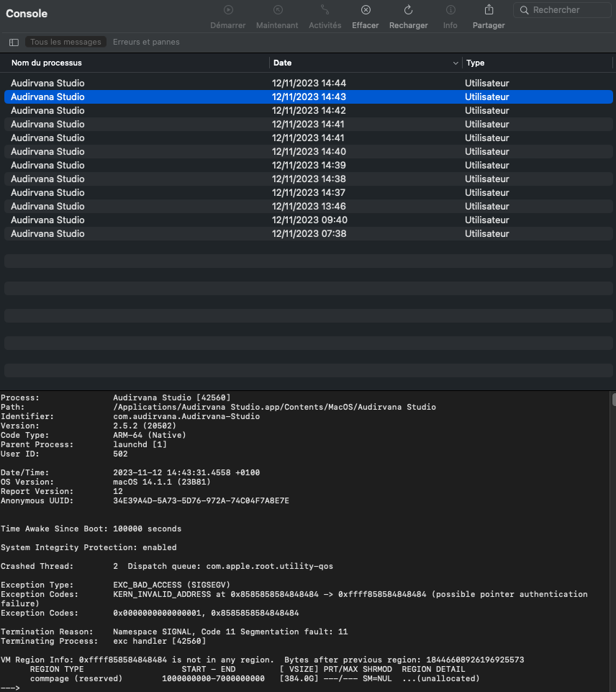
Task: Click the code type "ARM-64 (Native)"
Action: click(x=150, y=435)
